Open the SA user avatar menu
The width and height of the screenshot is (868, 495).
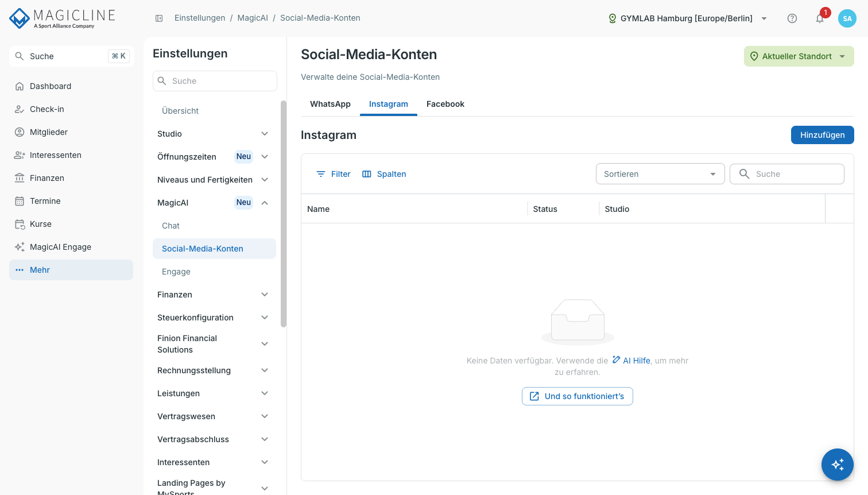(x=847, y=18)
